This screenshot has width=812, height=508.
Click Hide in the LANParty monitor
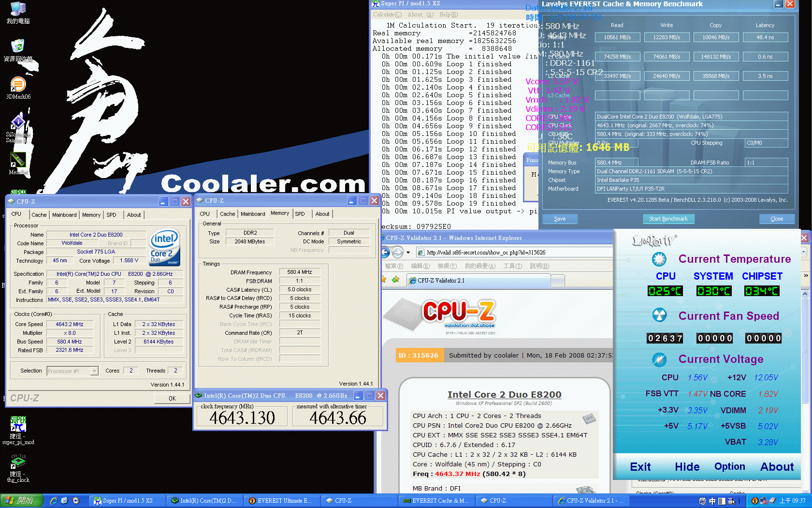(x=687, y=467)
